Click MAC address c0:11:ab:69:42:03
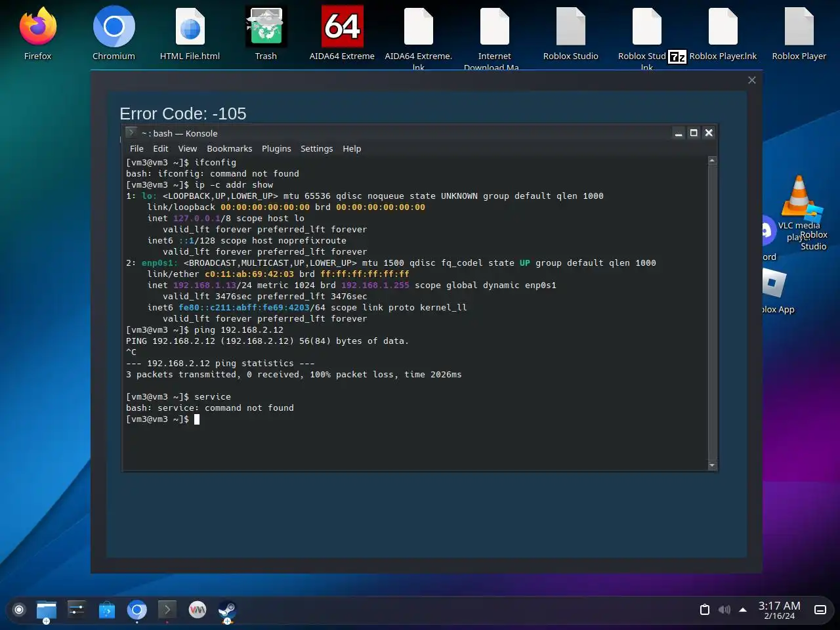This screenshot has height=630, width=840. 249,274
